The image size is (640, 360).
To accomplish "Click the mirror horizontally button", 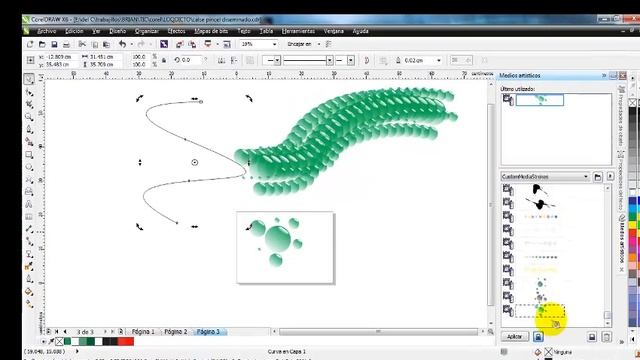I will click(222, 60).
